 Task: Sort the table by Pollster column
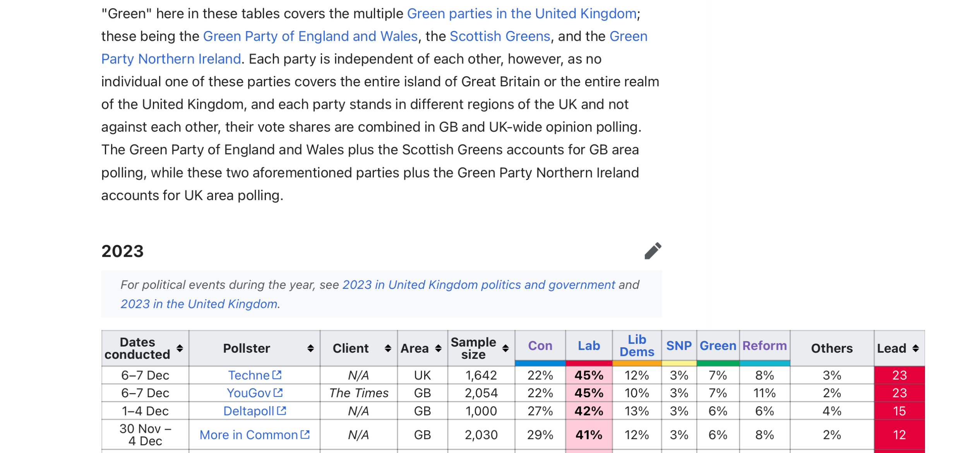click(310, 348)
